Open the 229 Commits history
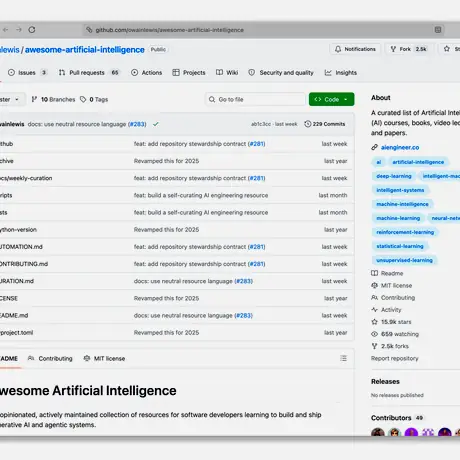 [325, 124]
